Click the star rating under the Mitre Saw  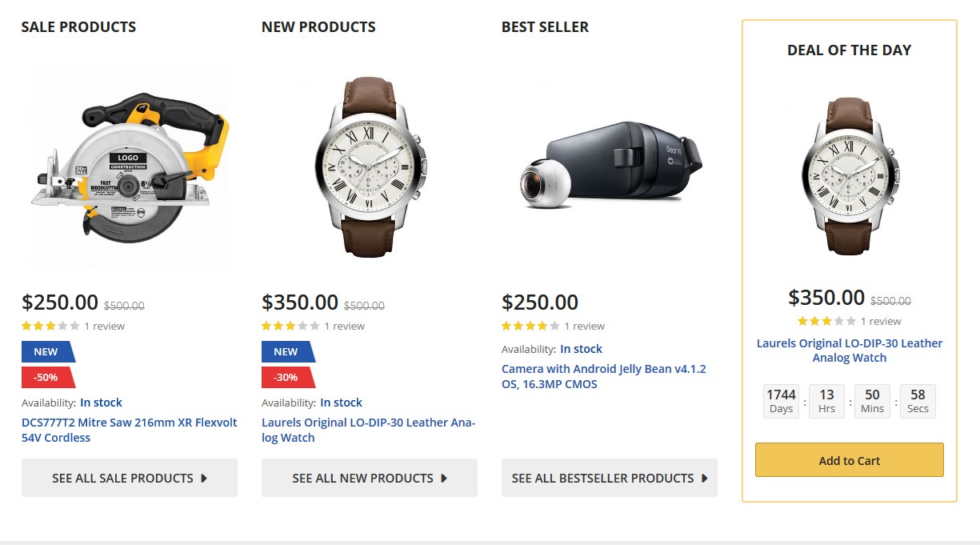coord(50,327)
